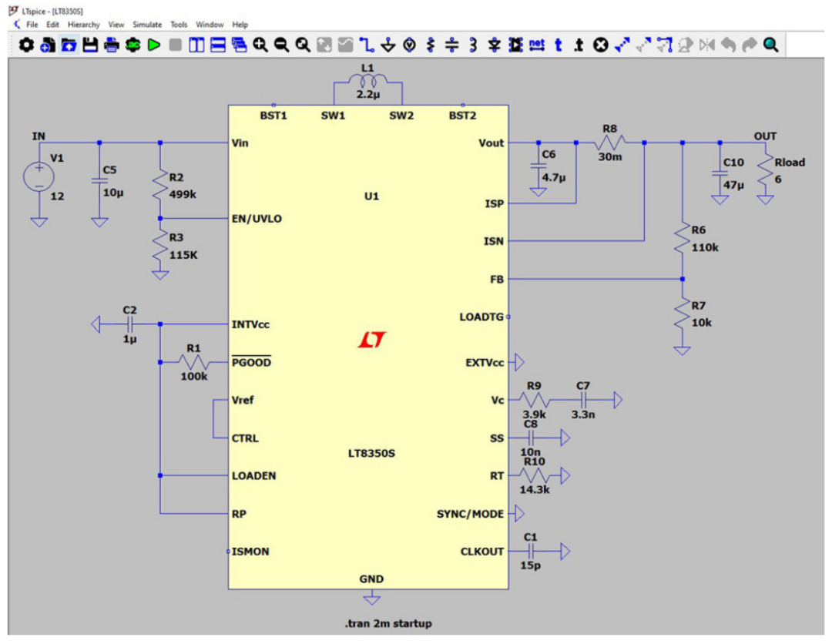Screen dimensions: 832x644
Task: Click the .tran 2m startup directive
Action: (387, 623)
